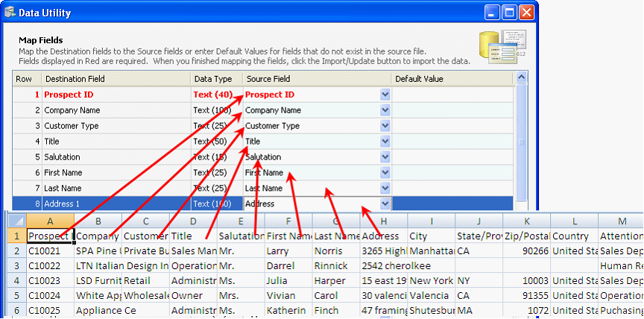Click the Data Utility title bar icon
Image resolution: width=644 pixels, height=319 pixels.
10,13
